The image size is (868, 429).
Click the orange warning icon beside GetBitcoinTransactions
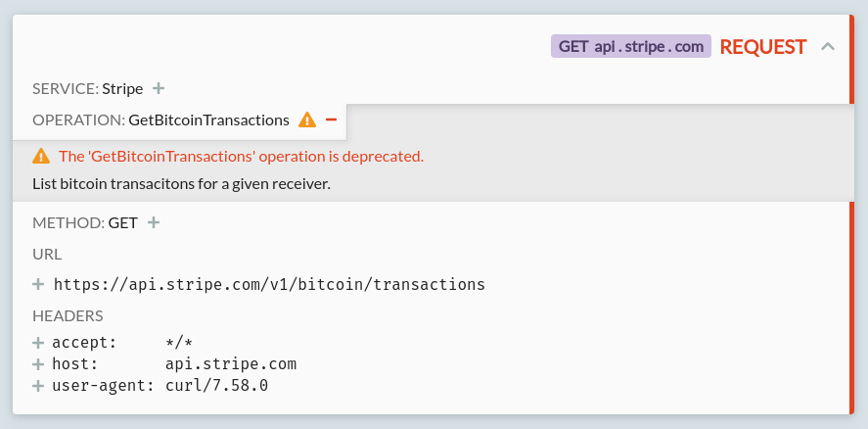click(x=307, y=119)
